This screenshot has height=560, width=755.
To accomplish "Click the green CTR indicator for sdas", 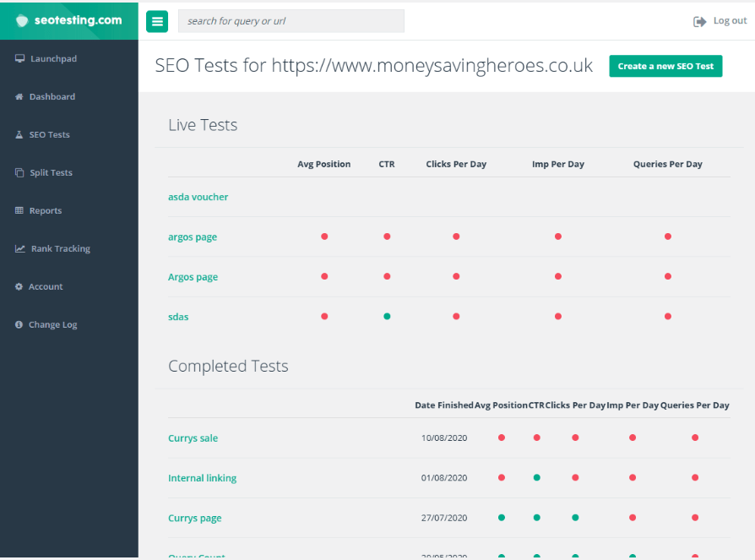I will click(x=387, y=316).
